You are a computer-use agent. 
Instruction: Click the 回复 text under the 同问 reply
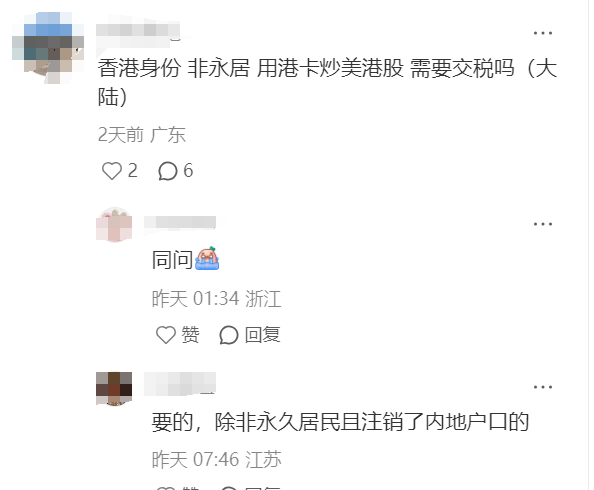[x=263, y=335]
